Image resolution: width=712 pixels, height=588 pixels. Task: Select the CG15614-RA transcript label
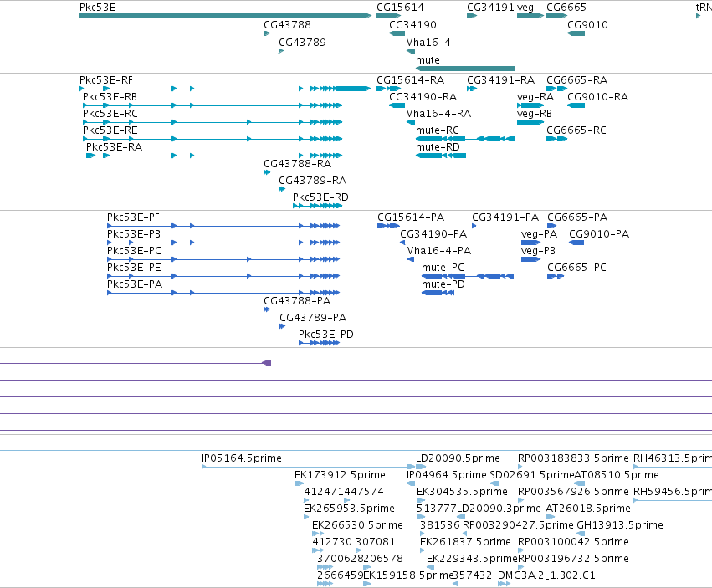410,80
